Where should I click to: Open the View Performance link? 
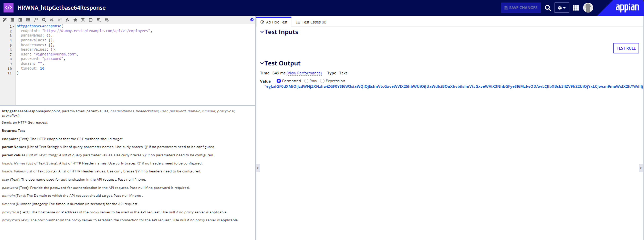(x=304, y=73)
